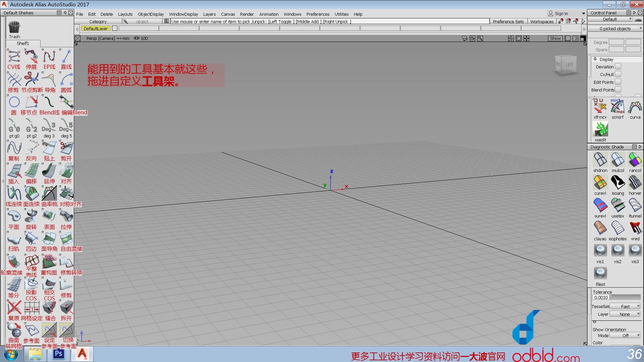Open the Layouts menu
The height and width of the screenshot is (362, 644).
pos(125,14)
